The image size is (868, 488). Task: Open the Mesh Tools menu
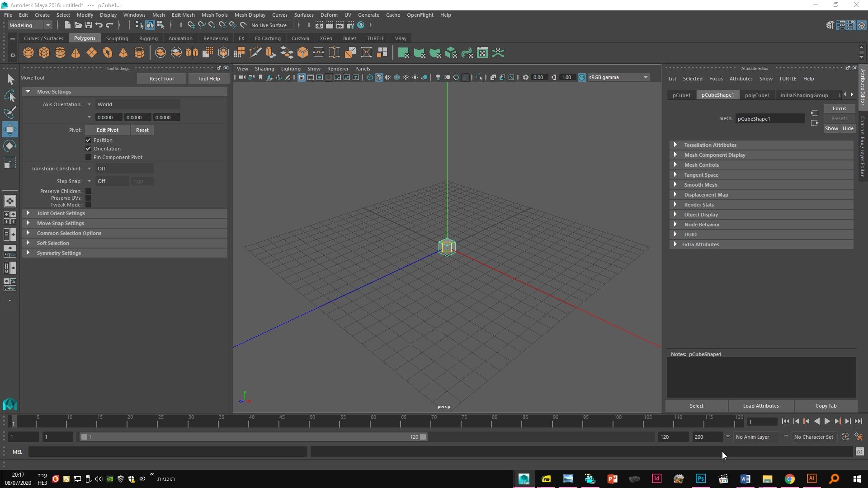(214, 15)
